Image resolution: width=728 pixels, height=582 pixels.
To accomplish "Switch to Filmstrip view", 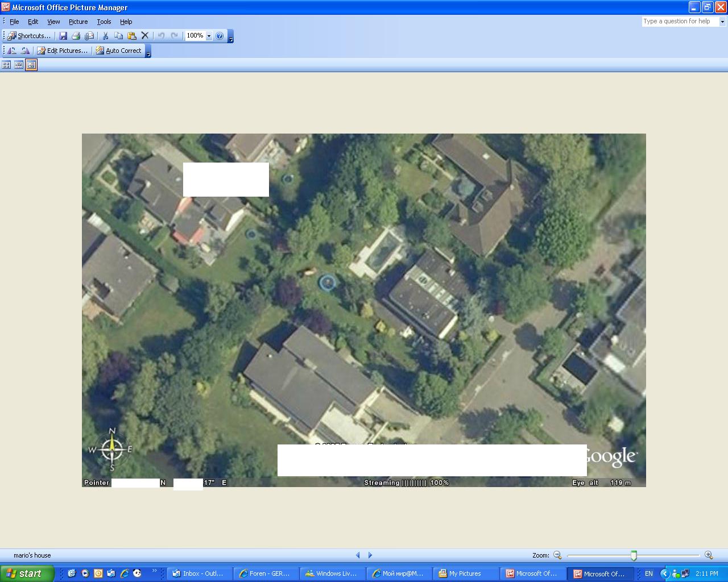I will pos(19,65).
